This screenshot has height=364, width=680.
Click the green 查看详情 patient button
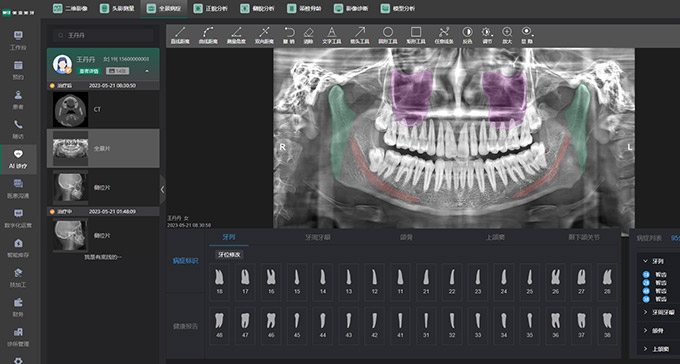[x=88, y=71]
